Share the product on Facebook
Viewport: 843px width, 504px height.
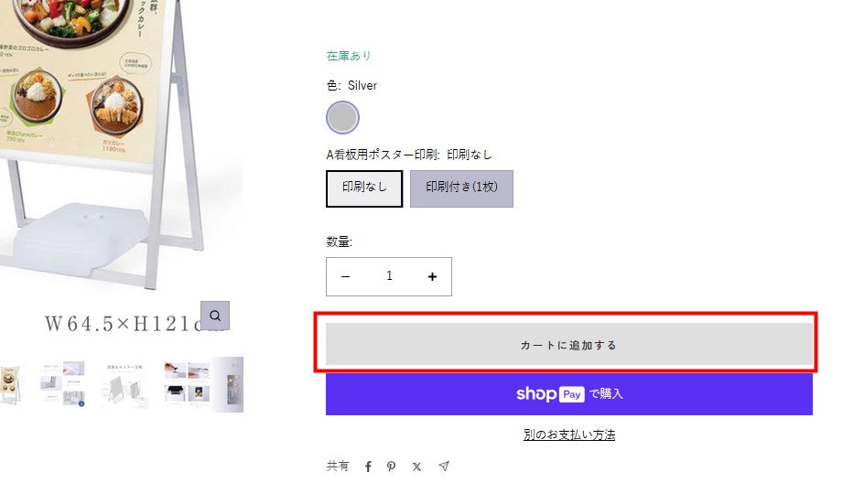tap(368, 466)
